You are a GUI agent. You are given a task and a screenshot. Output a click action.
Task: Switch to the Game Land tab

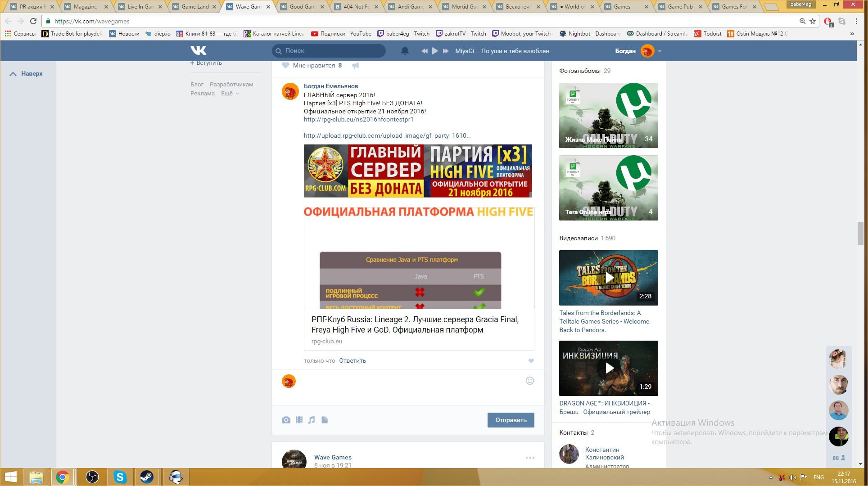195,7
